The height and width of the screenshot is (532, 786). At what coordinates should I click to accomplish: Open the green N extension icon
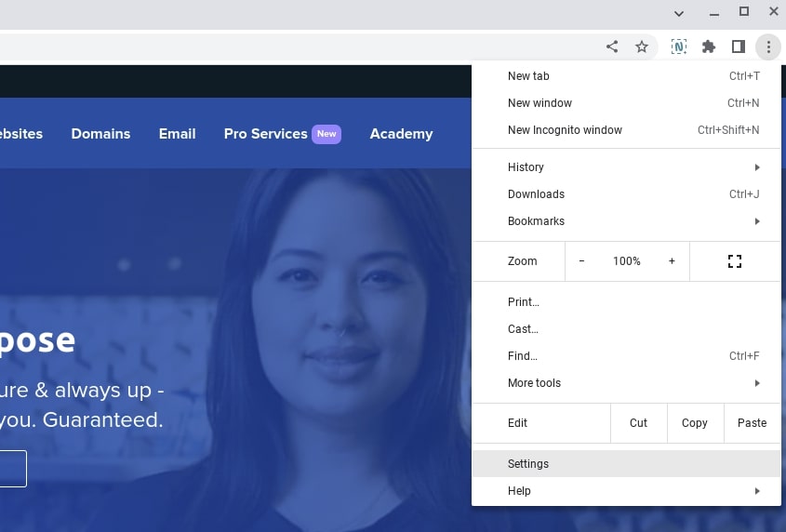pos(679,47)
